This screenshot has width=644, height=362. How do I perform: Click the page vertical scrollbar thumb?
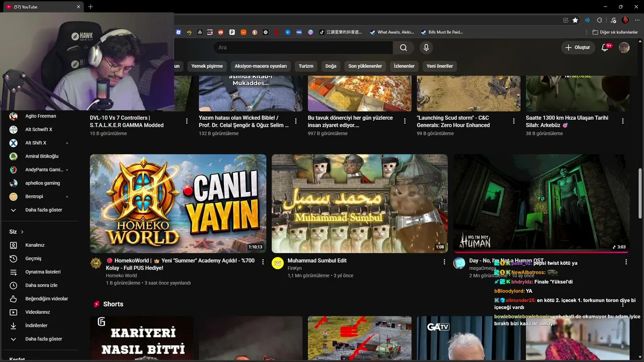640,194
